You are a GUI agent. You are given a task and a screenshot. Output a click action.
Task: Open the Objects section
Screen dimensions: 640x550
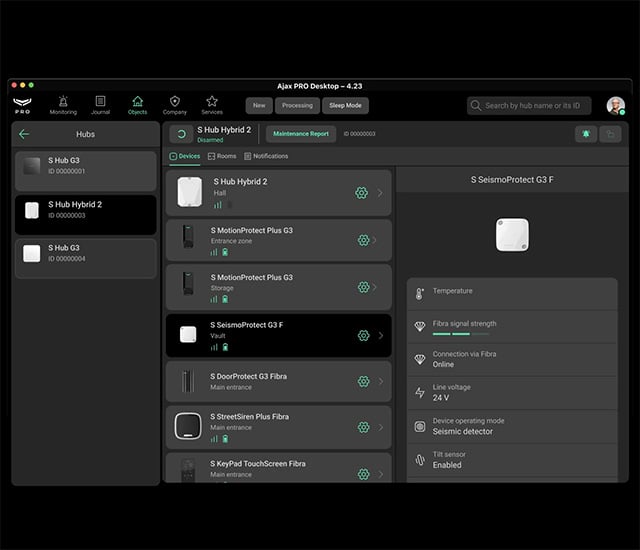(138, 105)
